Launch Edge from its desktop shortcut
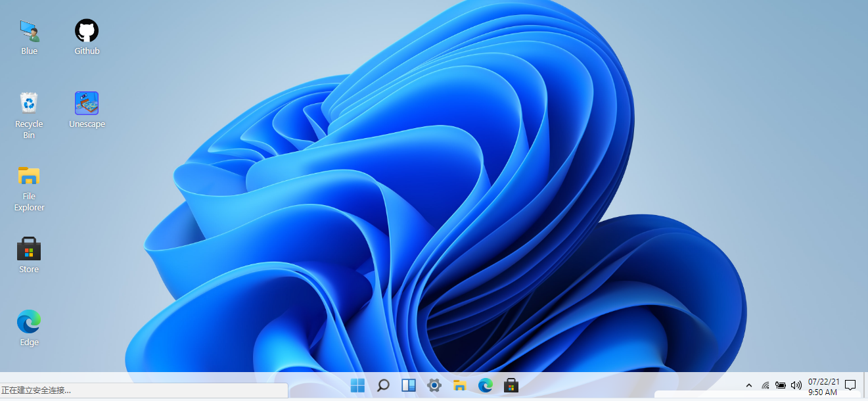The width and height of the screenshot is (868, 401). 28,321
